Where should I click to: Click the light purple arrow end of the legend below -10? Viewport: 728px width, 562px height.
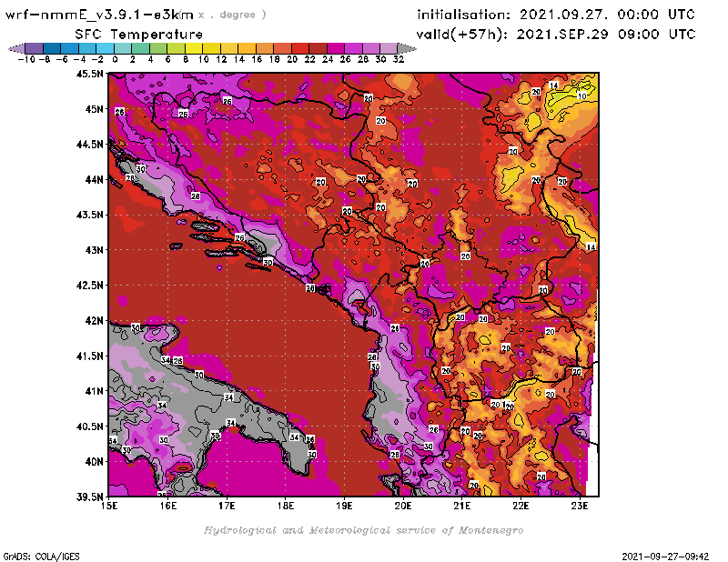coord(17,49)
